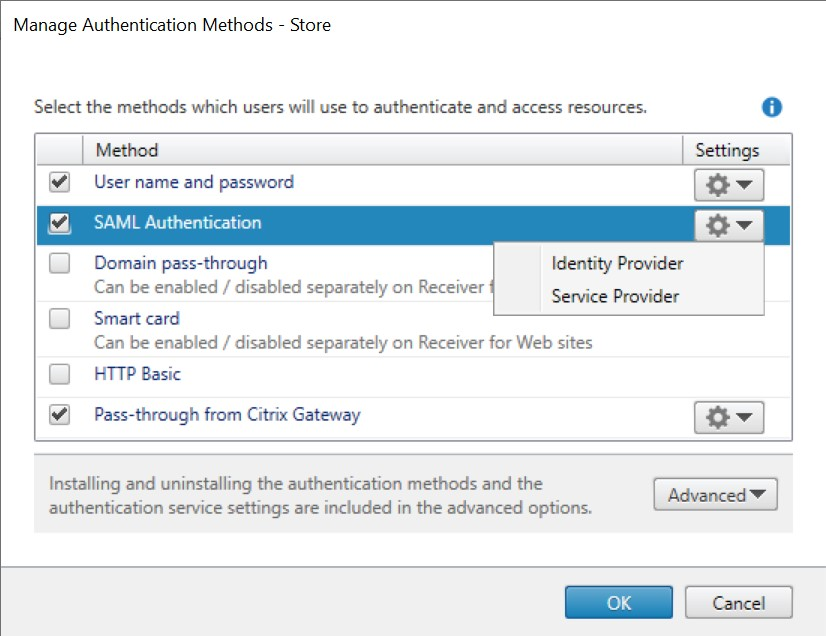Viewport: 826px width, 636px height.
Task: Enable HTTP Basic authentication
Action: [x=58, y=374]
